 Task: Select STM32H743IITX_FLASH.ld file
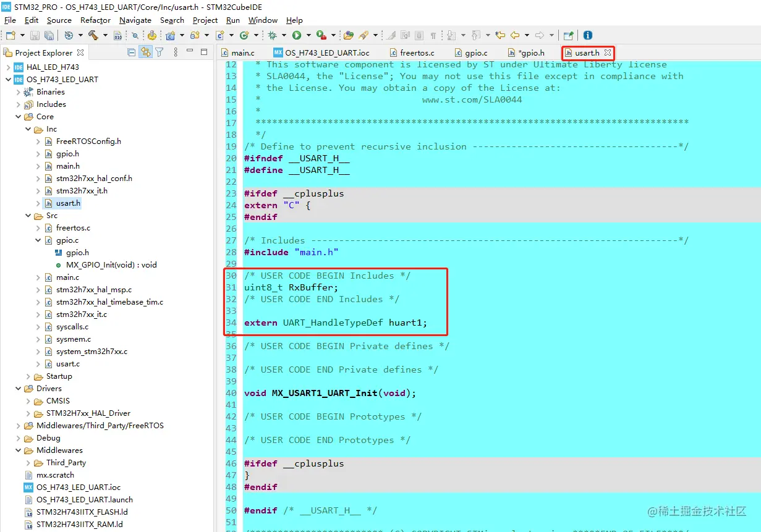pos(82,512)
